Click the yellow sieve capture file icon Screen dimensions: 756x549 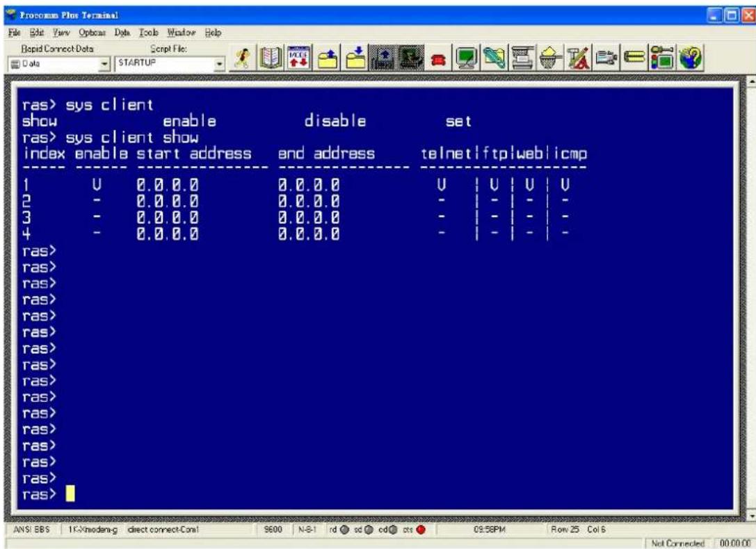[551, 57]
